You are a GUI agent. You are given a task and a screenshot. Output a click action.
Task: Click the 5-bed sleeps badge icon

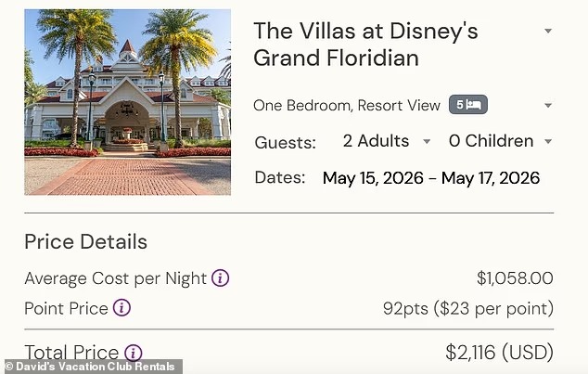pos(467,105)
